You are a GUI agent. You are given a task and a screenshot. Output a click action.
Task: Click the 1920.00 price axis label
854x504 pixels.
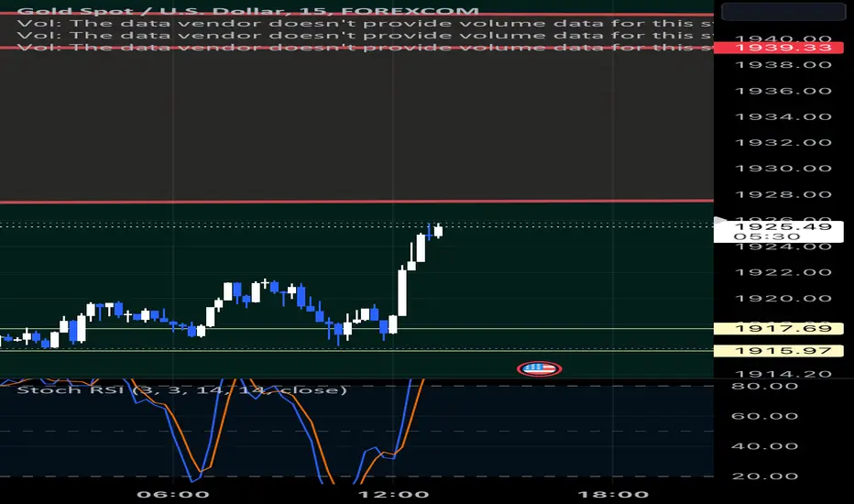point(783,299)
